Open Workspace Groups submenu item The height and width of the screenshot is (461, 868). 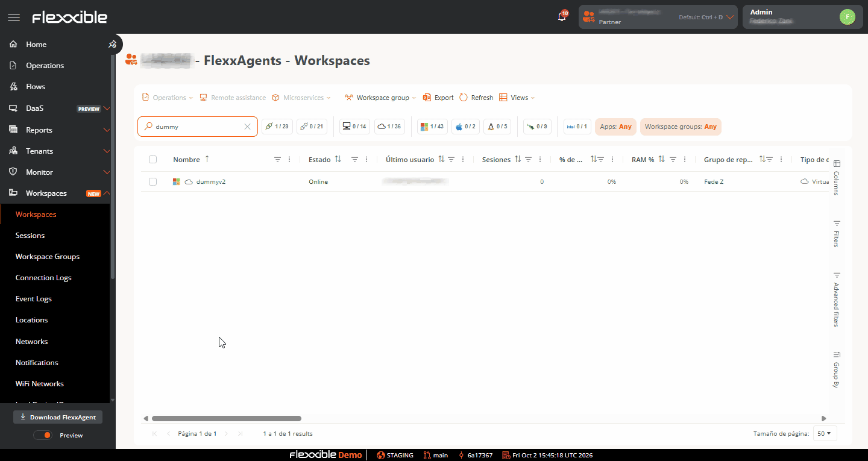click(x=48, y=257)
